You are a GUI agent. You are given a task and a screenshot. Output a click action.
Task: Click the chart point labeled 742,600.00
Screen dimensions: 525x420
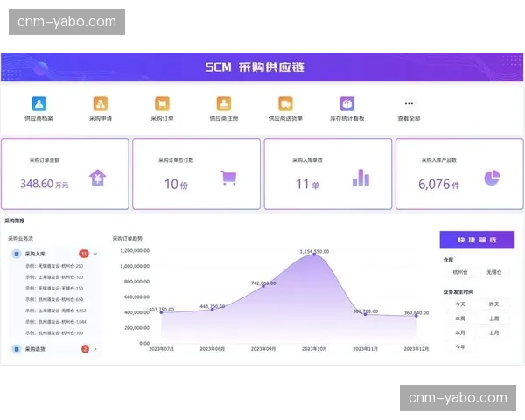263,286
